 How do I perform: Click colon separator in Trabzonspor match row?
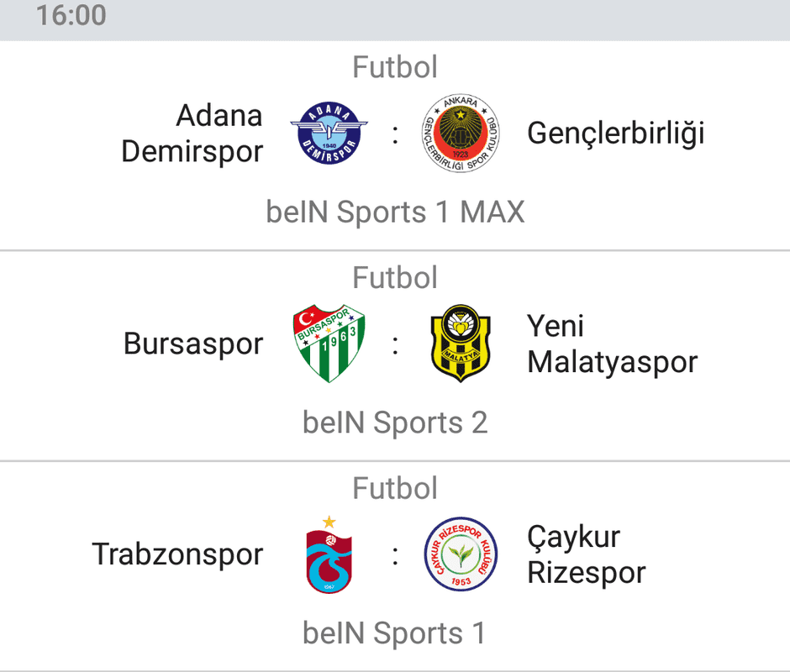coord(395,555)
